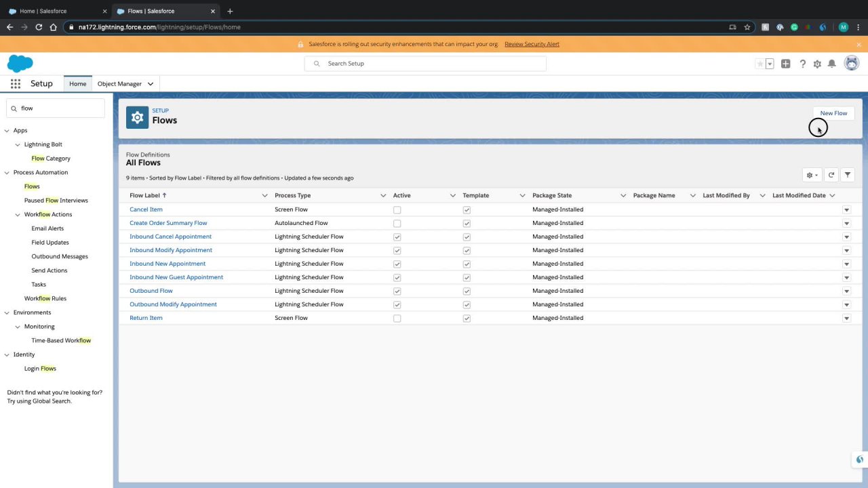Image resolution: width=868 pixels, height=488 pixels.
Task: Open the Chrome profile avatar
Action: 844,27
